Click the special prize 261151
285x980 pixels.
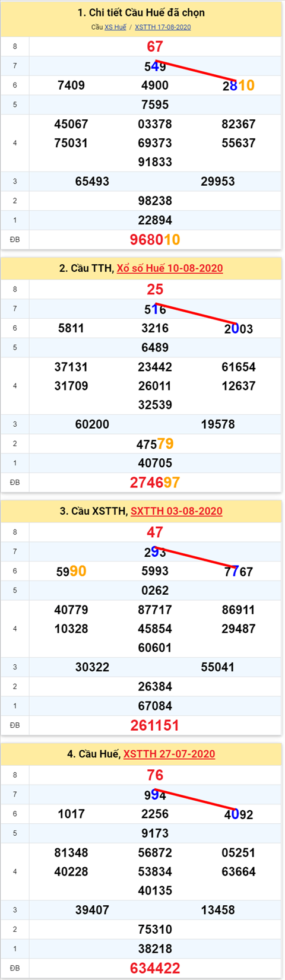(155, 725)
